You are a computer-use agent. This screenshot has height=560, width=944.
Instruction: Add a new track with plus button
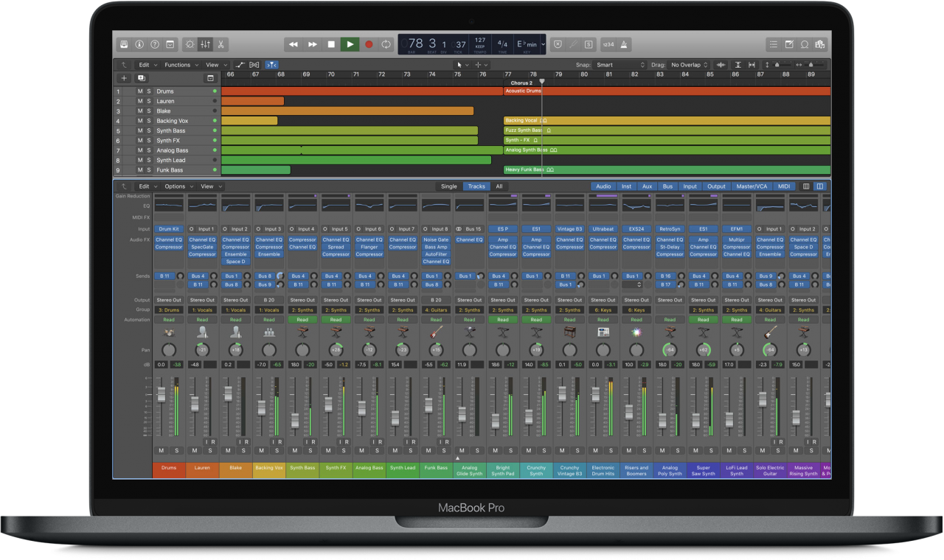coord(124,78)
